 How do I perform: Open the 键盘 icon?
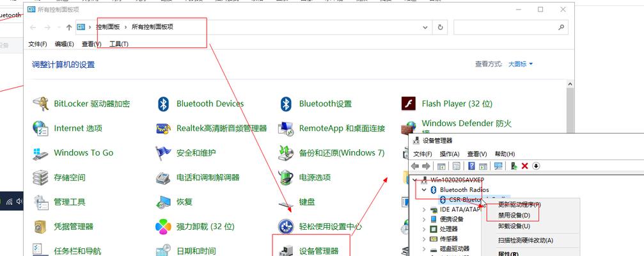286,203
